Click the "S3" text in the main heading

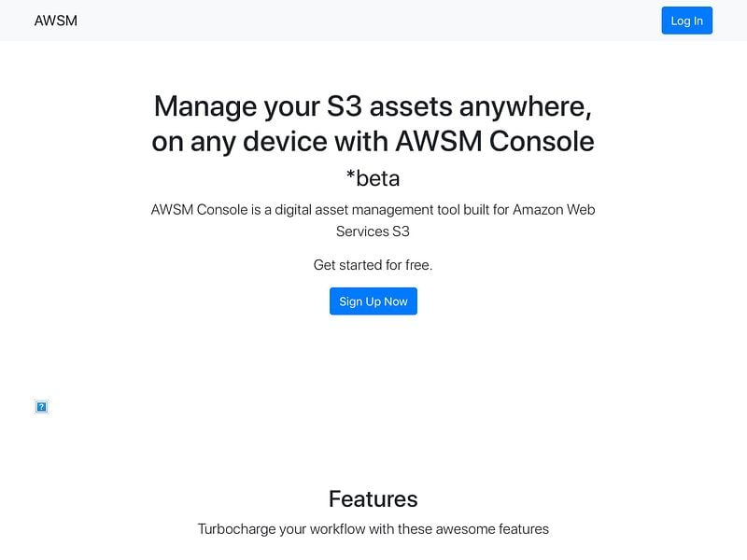coord(344,105)
